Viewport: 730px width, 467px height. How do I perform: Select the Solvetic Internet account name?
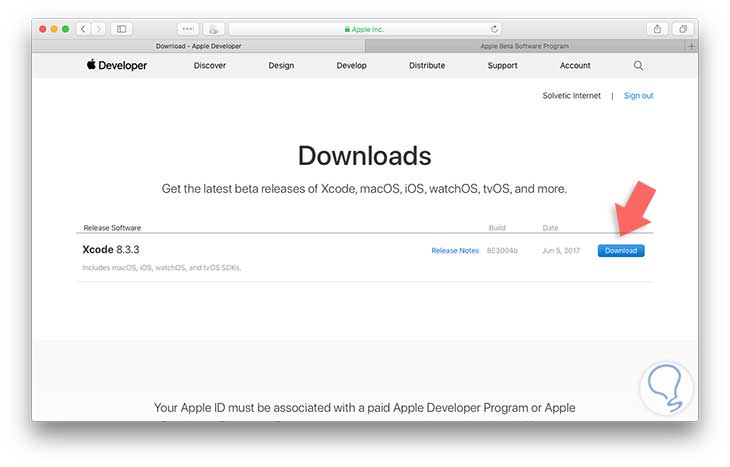571,95
